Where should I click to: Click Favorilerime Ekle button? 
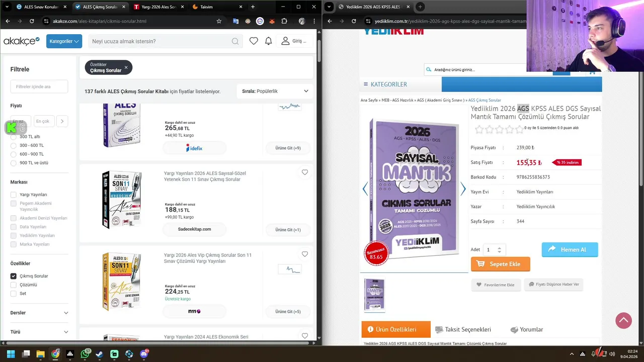pos(496,285)
